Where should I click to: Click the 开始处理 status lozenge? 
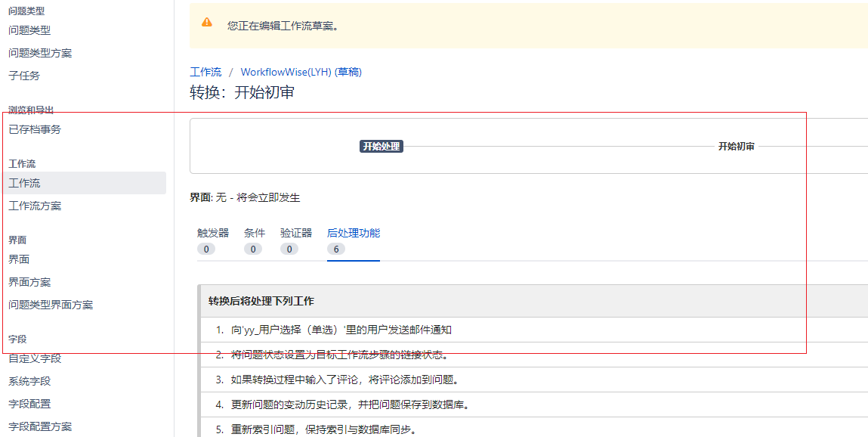[x=381, y=147]
